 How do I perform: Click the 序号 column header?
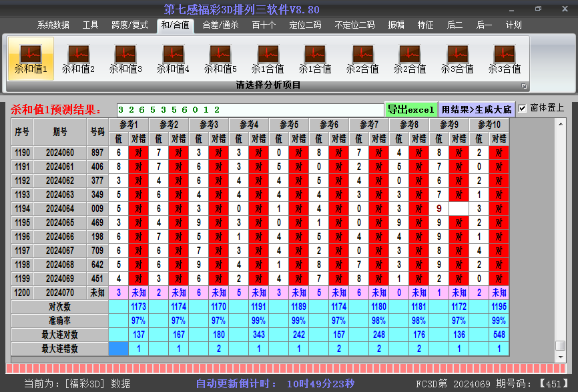[x=22, y=132]
